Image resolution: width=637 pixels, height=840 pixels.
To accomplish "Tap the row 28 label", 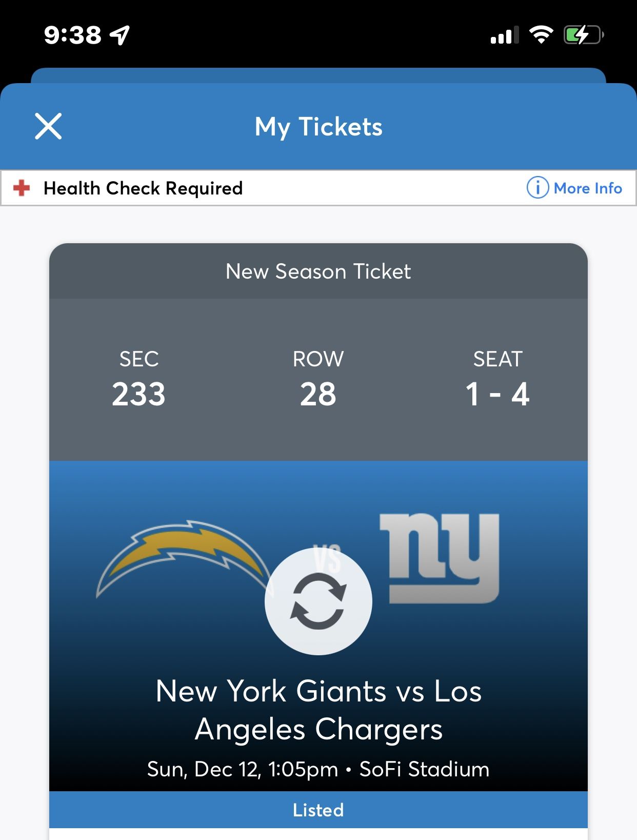I will click(x=318, y=394).
